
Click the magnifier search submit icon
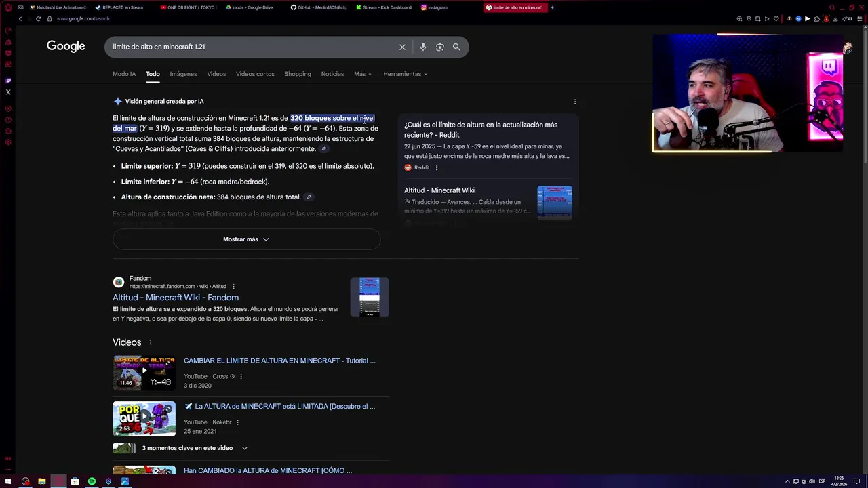(x=456, y=47)
